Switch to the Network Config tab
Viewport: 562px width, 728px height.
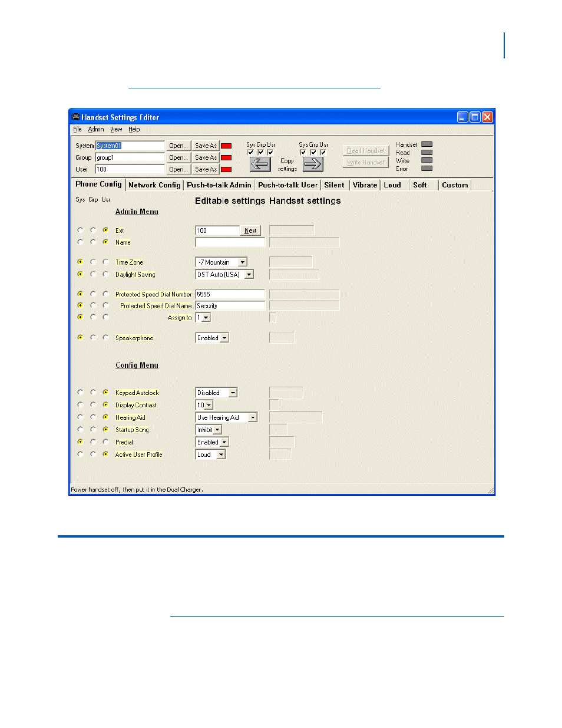(x=154, y=185)
